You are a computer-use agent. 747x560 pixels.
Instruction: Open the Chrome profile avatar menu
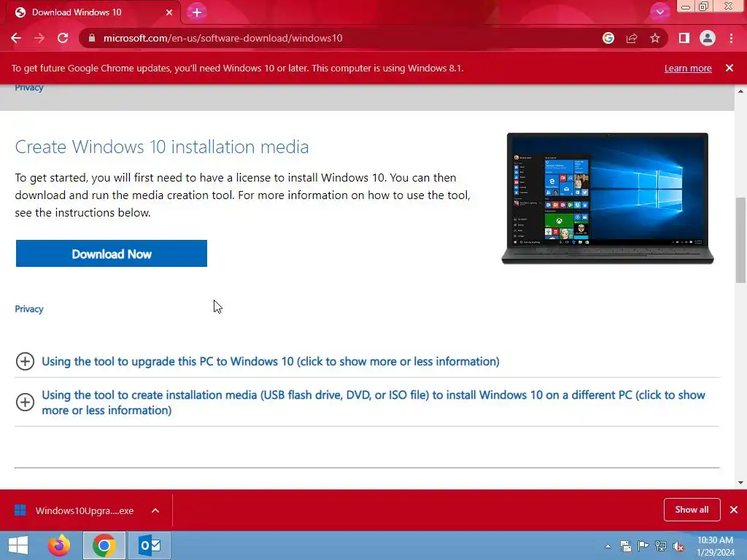pyautogui.click(x=708, y=38)
